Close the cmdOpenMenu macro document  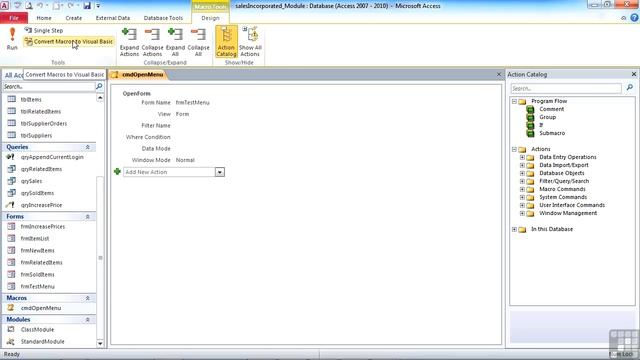498,74
